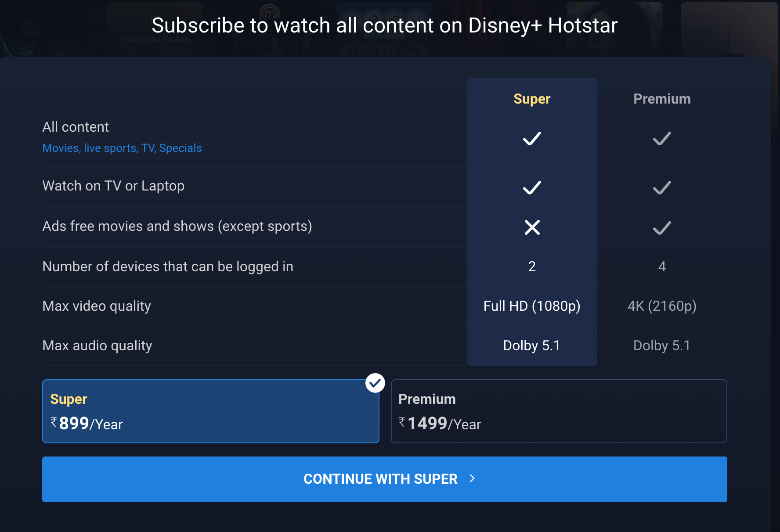The height and width of the screenshot is (532, 780).
Task: Click the X icon for Ads free
Action: click(x=532, y=227)
